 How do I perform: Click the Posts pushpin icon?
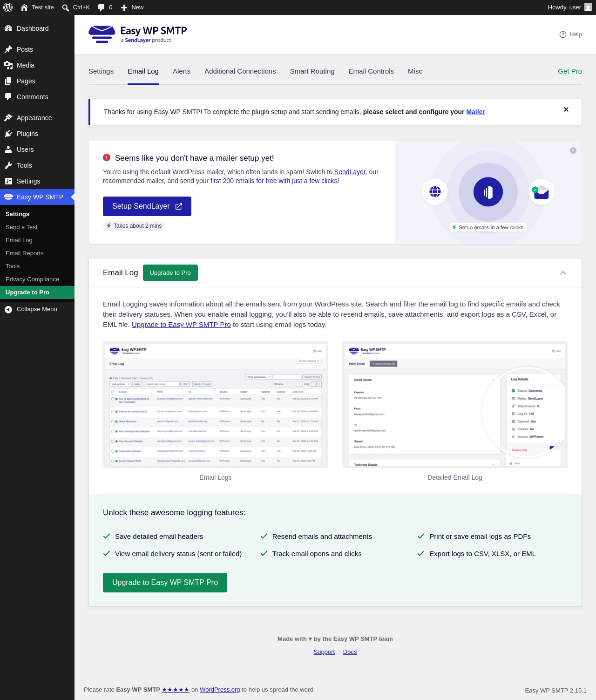(x=8, y=49)
